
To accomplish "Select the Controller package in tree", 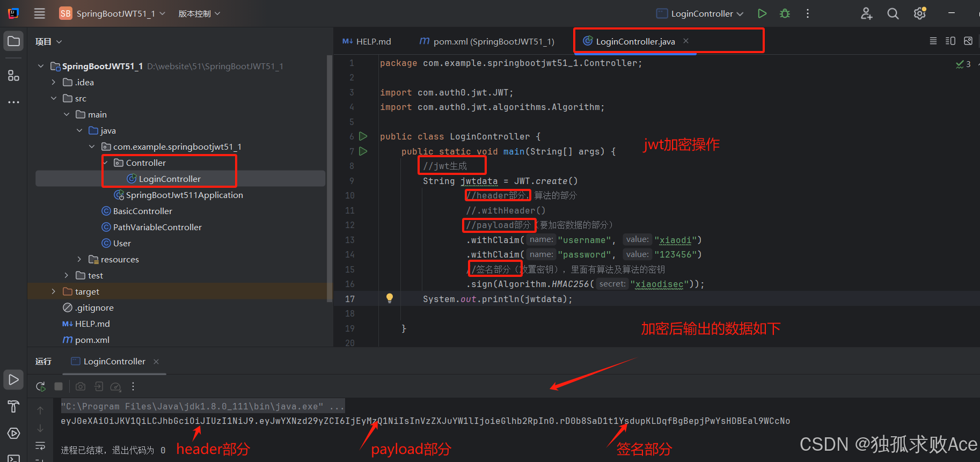I will point(145,163).
